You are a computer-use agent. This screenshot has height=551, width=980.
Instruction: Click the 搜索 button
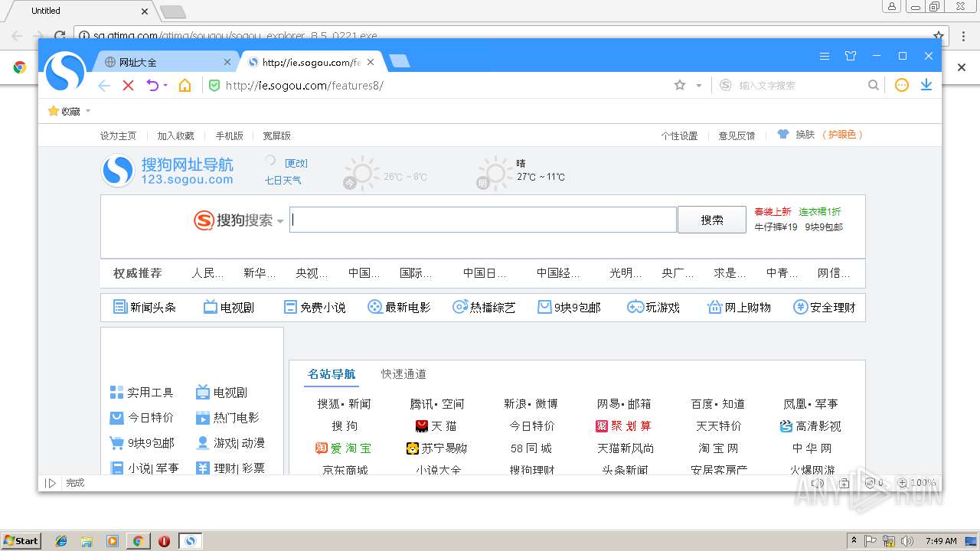pos(712,220)
